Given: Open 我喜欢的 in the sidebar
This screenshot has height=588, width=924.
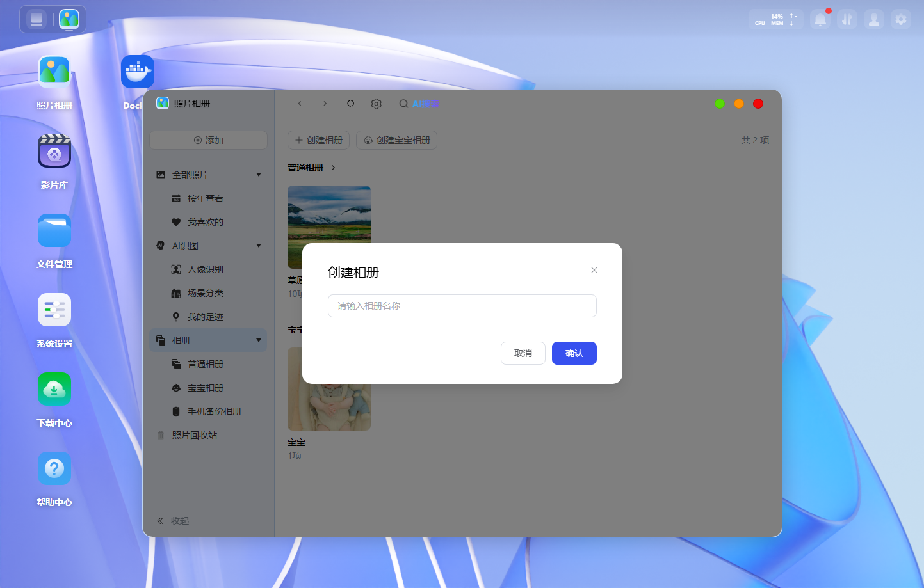Looking at the screenshot, I should [x=208, y=222].
